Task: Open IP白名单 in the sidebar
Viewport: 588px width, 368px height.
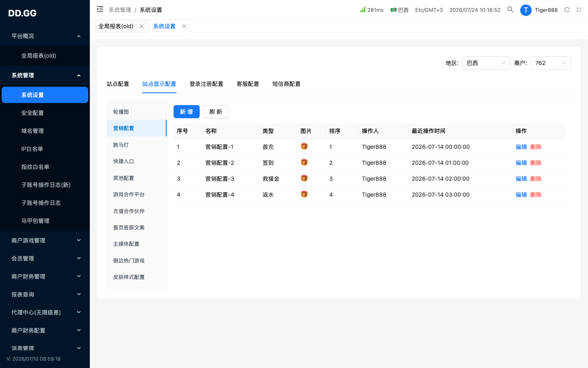Action: pos(45,149)
